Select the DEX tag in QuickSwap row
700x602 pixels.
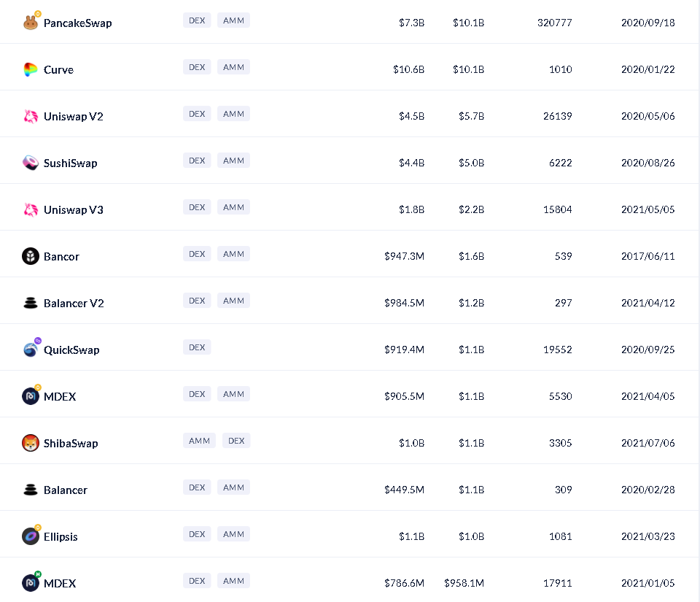(x=197, y=347)
